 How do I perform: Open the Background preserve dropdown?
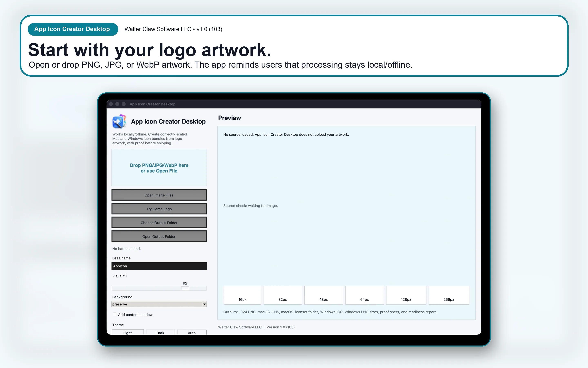pos(159,304)
